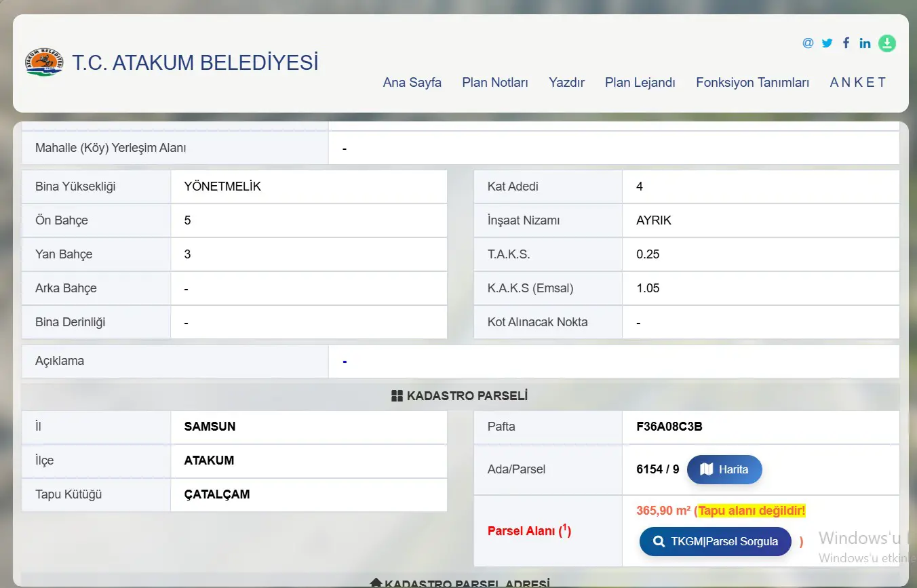Viewport: 917px width, 588px height.
Task: Open the Twitter bird icon
Action: click(x=827, y=43)
